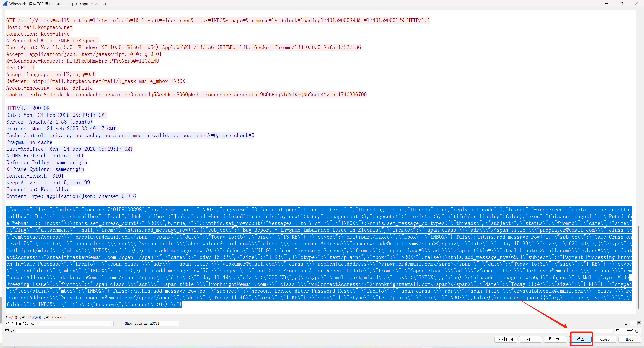Click the vertical scrollbar thumb
This screenshot has width=644, height=348.
pos(638,267)
